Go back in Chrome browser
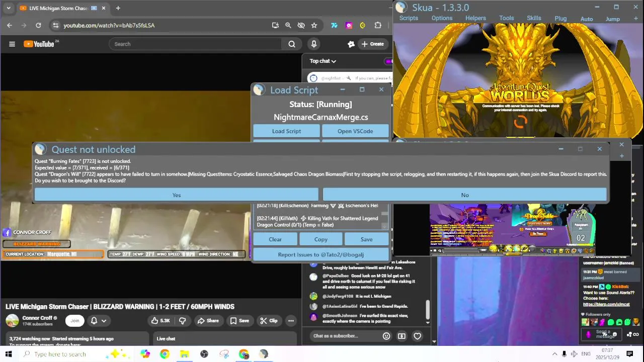 (10, 25)
